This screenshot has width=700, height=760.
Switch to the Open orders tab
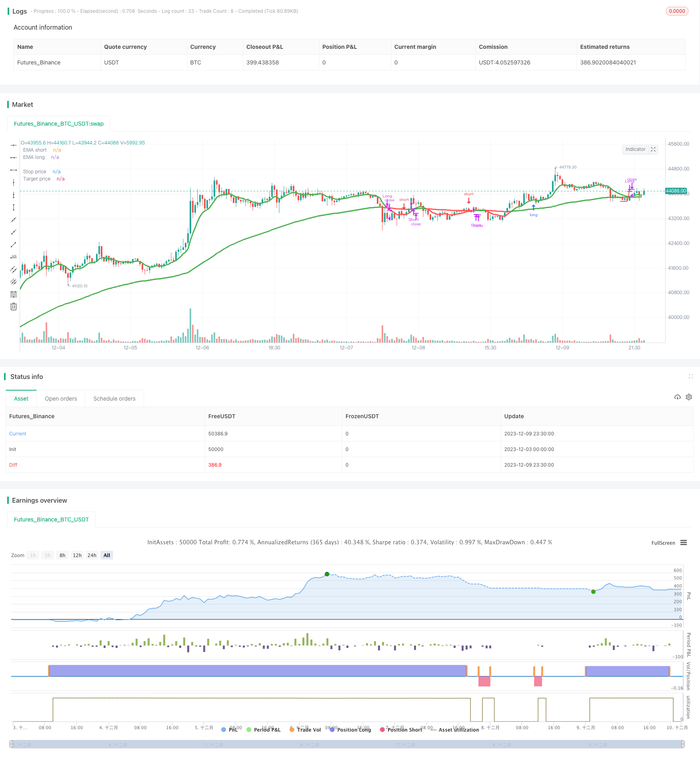(x=61, y=399)
